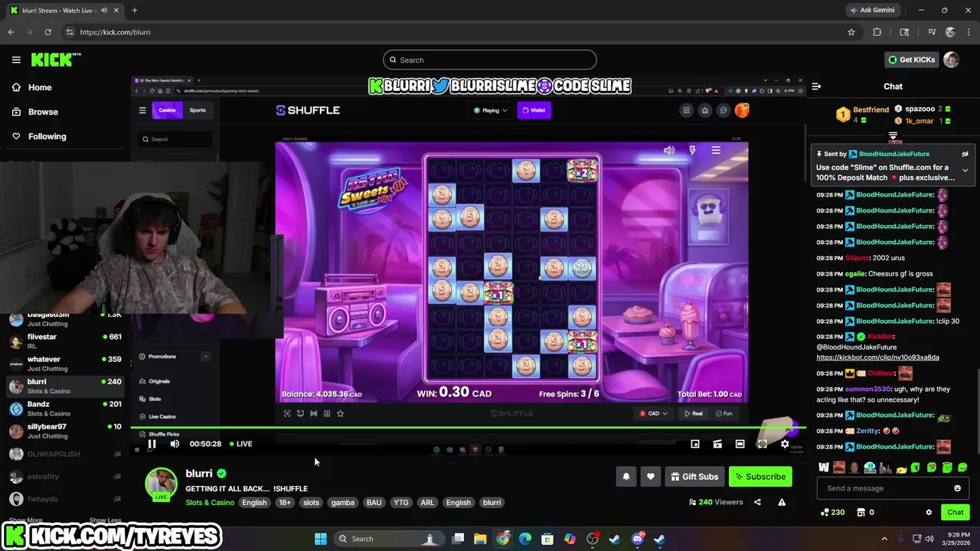This screenshot has height=551, width=980.
Task: Open fiivestar channel in sidebar
Action: click(65, 341)
